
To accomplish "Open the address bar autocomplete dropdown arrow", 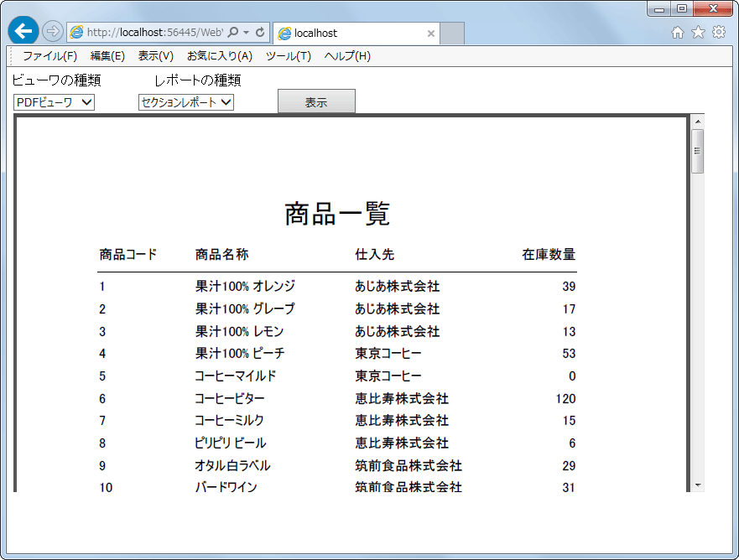I will click(246, 33).
